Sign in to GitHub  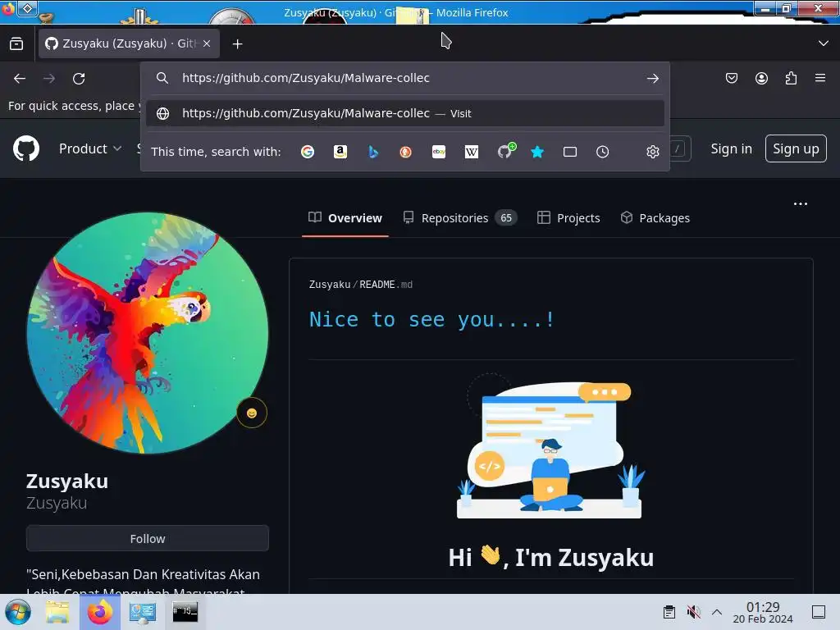pyautogui.click(x=731, y=148)
